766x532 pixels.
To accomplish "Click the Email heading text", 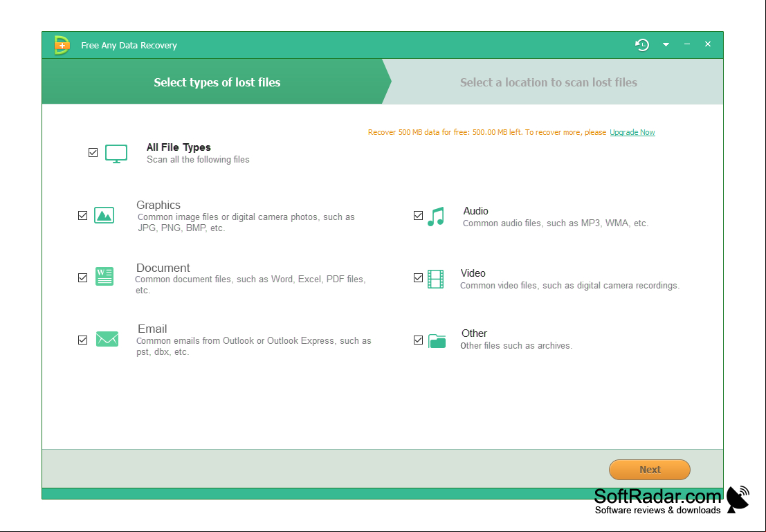I will [x=152, y=329].
